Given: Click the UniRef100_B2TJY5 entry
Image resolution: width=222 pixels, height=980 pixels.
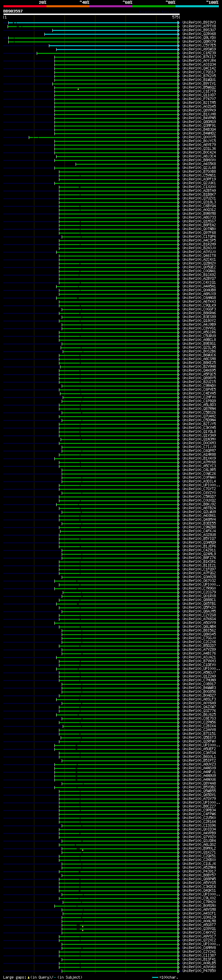Looking at the screenshot, I should pos(199,424).
